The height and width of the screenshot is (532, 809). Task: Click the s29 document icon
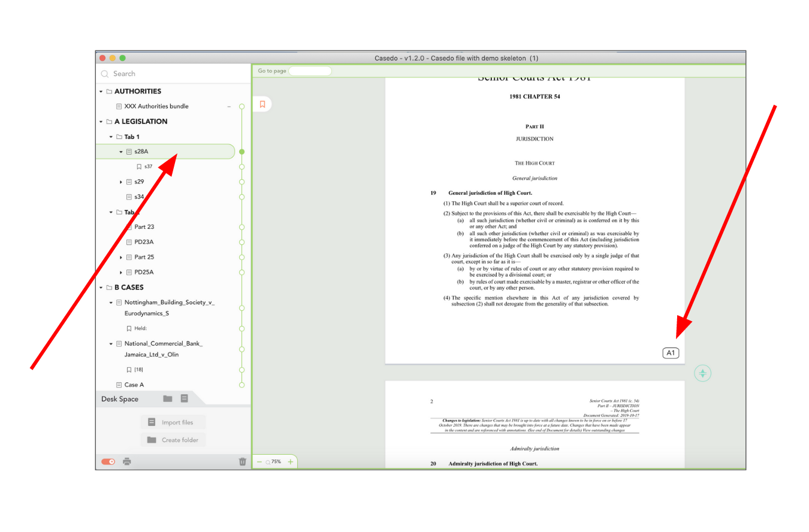(129, 182)
